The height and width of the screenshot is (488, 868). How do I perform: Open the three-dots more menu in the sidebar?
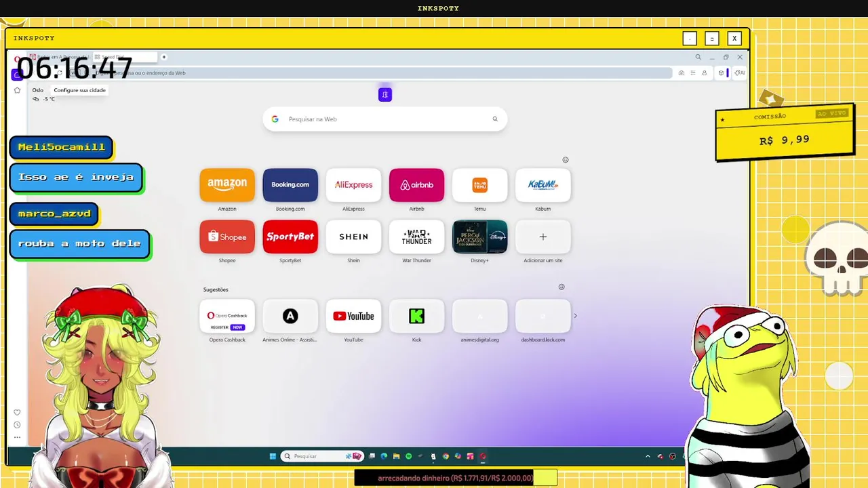17,437
